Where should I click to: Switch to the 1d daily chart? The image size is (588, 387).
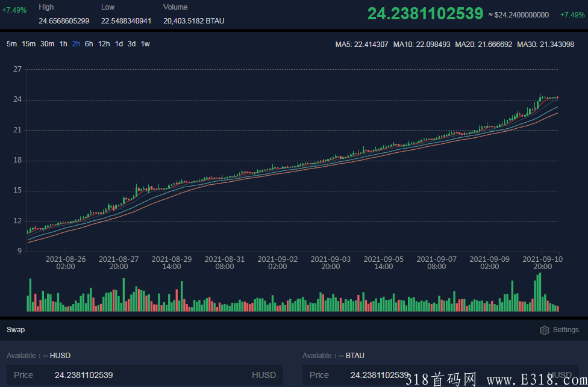tap(118, 43)
